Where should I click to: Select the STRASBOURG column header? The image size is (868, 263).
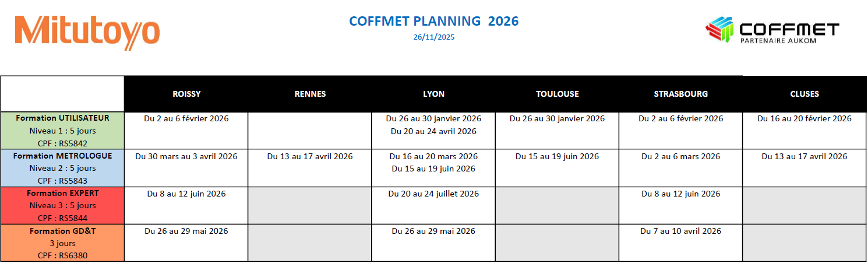point(680,94)
